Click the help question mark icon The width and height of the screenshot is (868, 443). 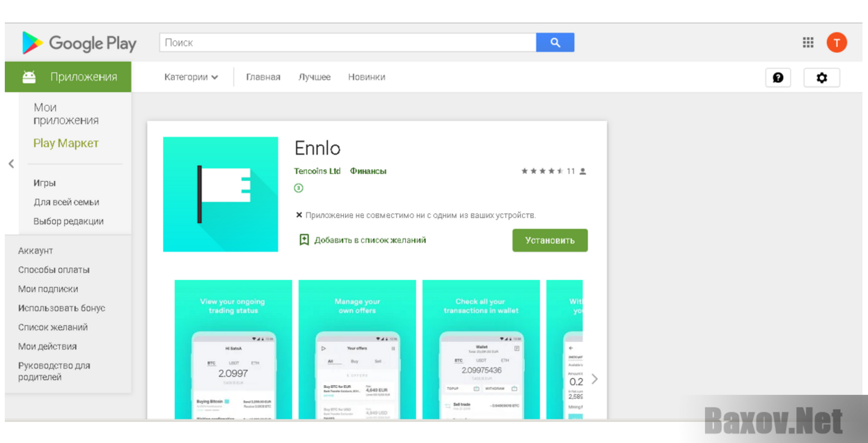(778, 77)
